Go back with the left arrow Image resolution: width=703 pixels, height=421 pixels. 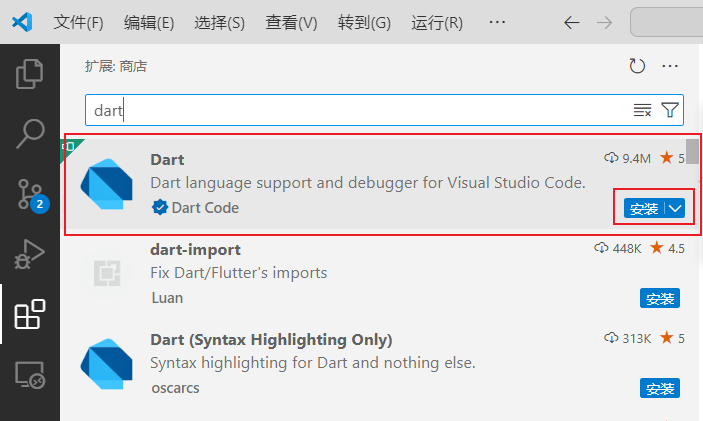[572, 22]
